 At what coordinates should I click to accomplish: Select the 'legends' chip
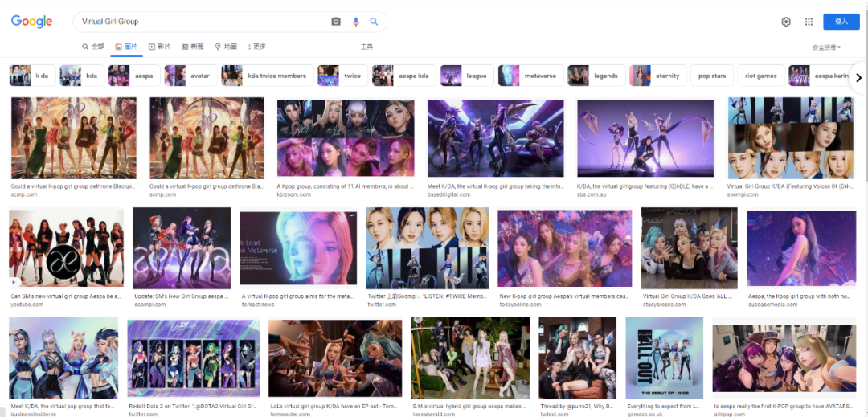coord(596,76)
